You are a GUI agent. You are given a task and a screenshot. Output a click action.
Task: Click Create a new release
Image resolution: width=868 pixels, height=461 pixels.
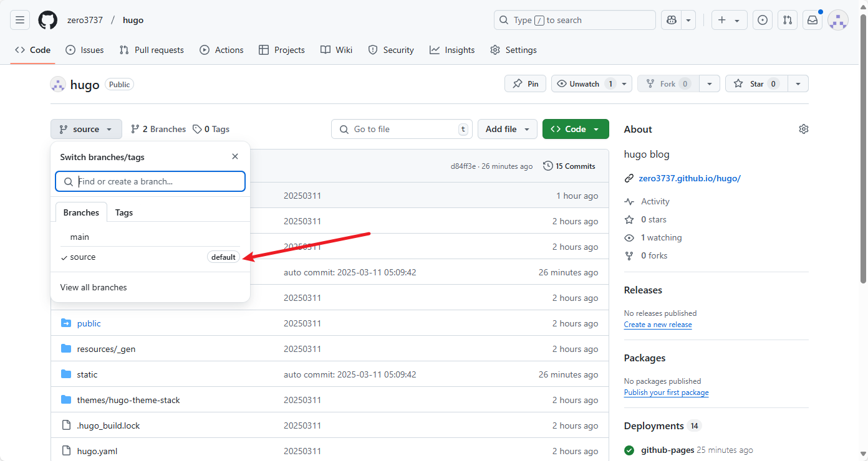[x=658, y=325]
